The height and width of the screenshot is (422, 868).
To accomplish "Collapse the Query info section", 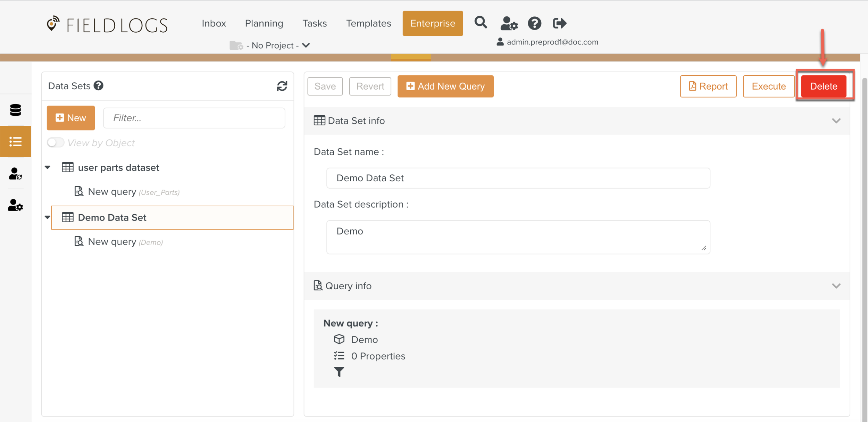I will click(836, 286).
